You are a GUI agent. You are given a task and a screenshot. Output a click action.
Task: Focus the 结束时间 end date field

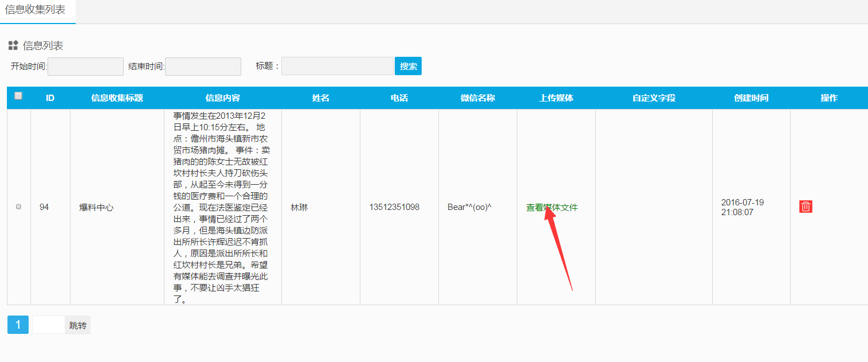pos(203,67)
